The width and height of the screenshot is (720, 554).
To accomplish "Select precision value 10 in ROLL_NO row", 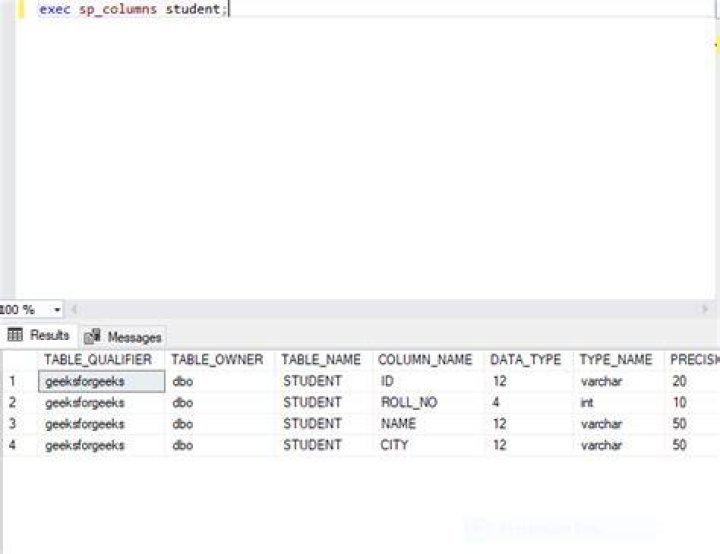I will click(692, 403).
